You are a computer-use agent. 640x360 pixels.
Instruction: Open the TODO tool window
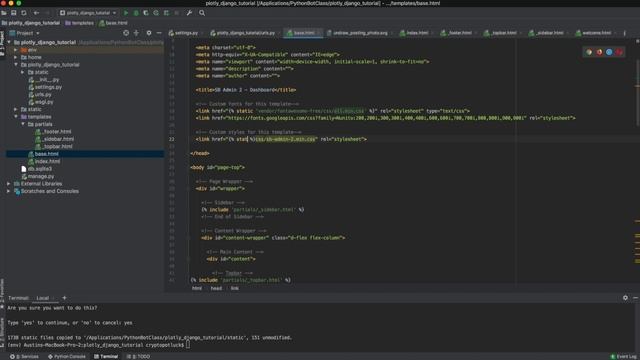(138, 356)
